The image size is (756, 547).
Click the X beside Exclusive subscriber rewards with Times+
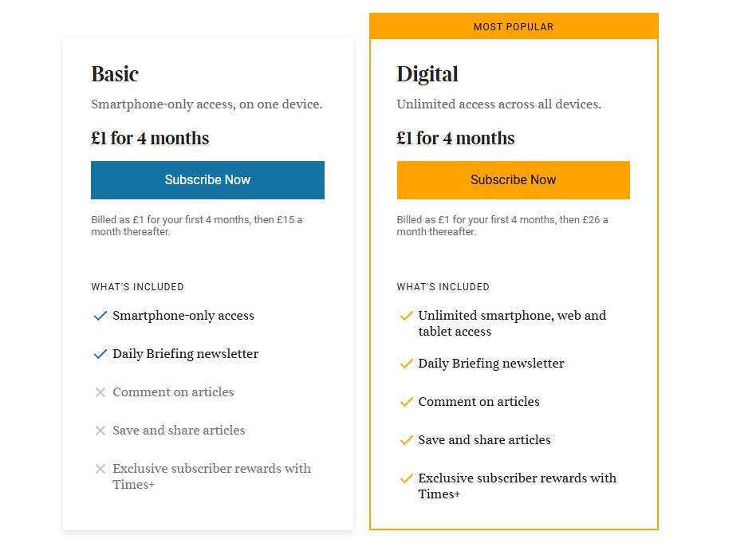pos(100,469)
